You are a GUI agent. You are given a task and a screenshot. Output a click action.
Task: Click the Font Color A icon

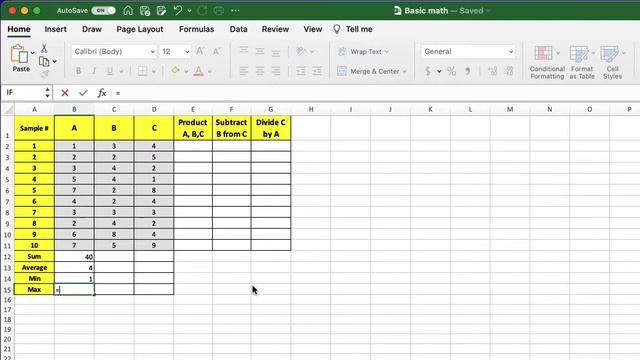(199, 71)
